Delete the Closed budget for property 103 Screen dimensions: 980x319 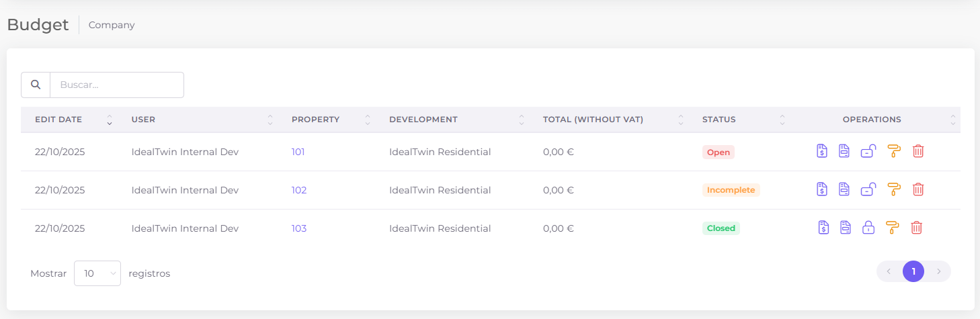pos(916,228)
